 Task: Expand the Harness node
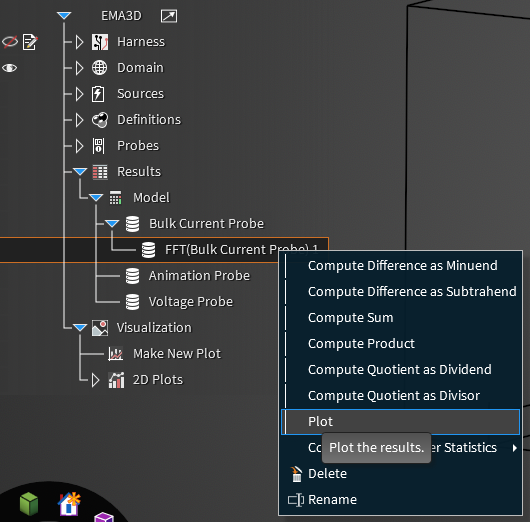click(79, 42)
